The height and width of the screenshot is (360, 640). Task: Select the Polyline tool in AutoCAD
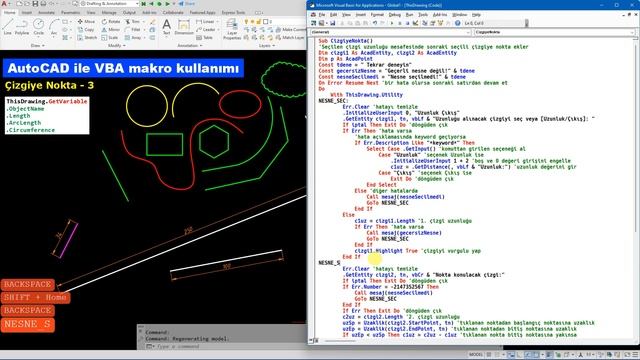click(x=22, y=27)
